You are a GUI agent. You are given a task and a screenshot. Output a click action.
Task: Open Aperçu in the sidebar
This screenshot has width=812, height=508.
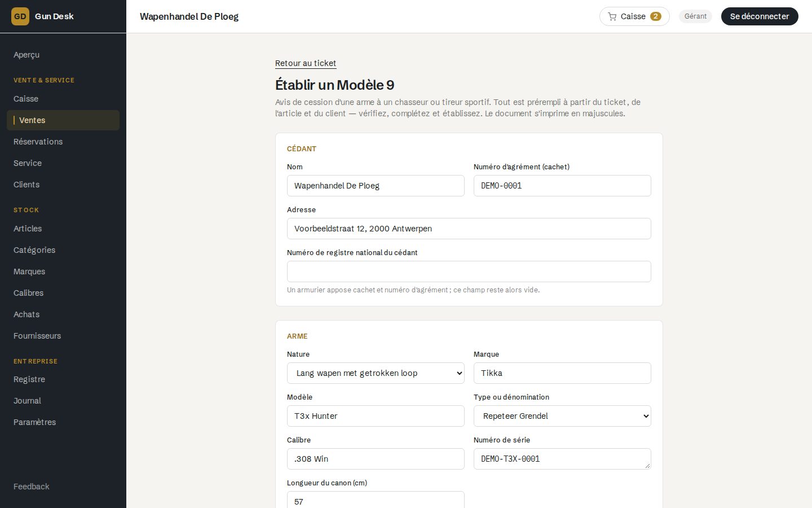coord(63,55)
